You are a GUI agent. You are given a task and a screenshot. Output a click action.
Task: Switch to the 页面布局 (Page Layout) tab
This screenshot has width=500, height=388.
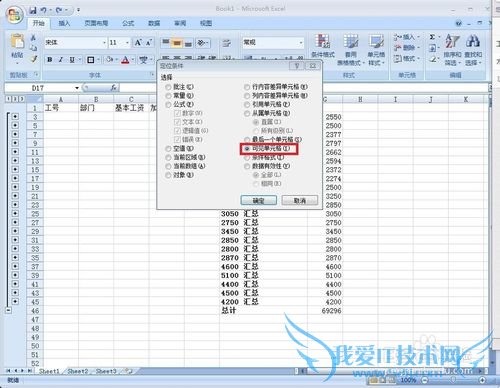pos(96,23)
